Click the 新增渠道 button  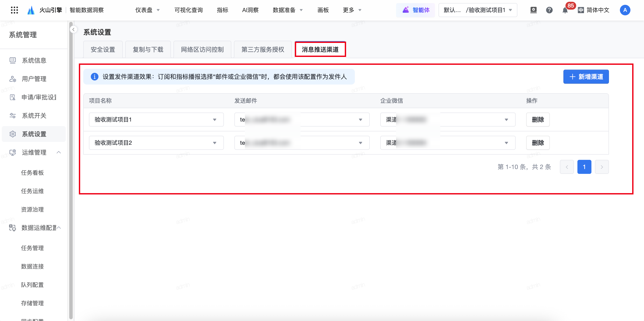(x=586, y=77)
